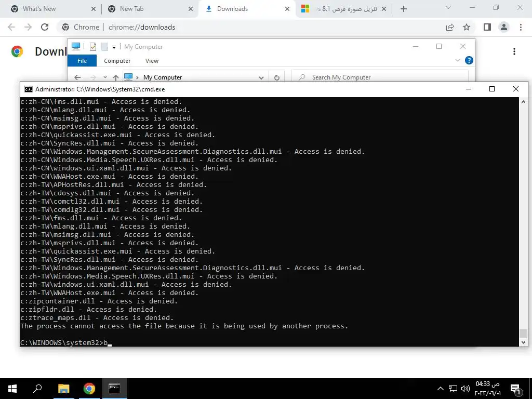
Task: Open Computer ribbon tab in My Computer
Action: coord(117,61)
